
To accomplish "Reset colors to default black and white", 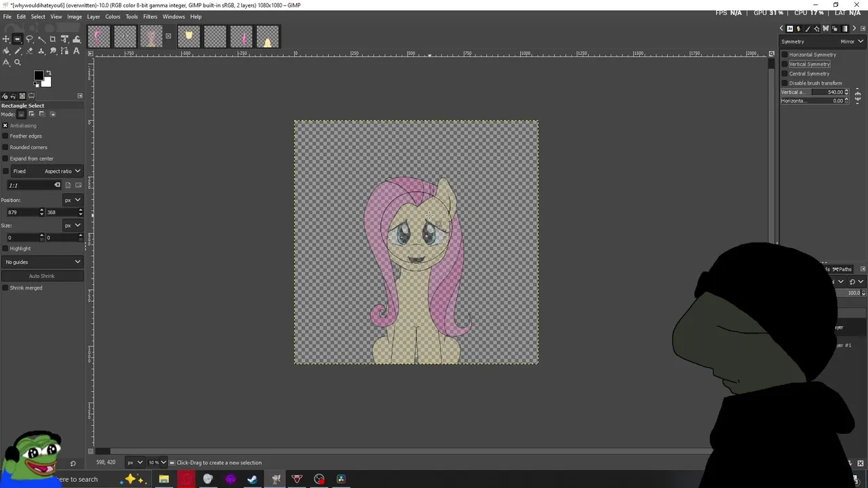I will tap(36, 84).
